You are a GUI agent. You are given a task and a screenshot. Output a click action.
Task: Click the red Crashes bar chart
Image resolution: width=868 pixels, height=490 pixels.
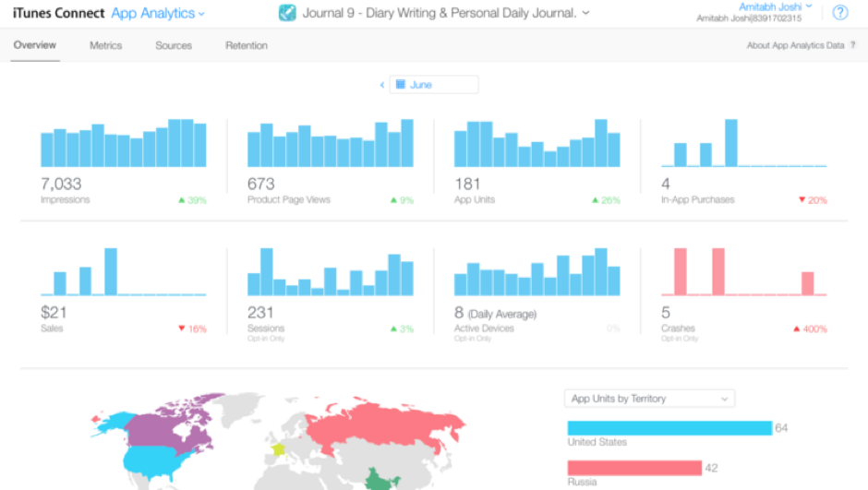744,271
